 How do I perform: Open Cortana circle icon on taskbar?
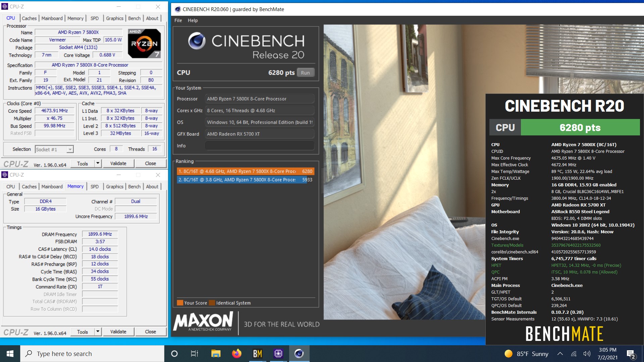tap(174, 354)
